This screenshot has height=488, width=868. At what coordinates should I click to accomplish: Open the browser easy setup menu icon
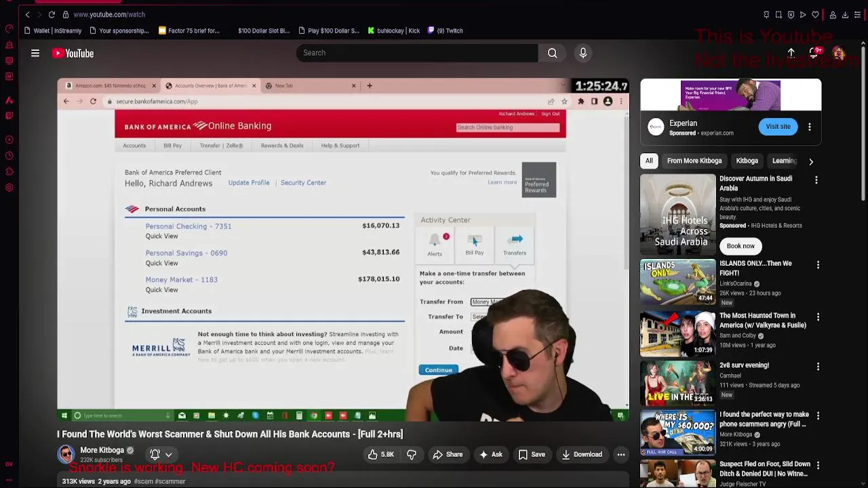coord(857,14)
